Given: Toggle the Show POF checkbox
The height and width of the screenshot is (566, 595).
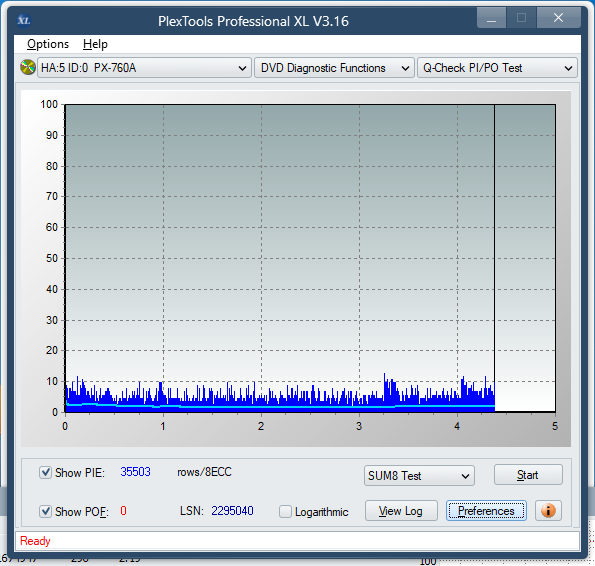Looking at the screenshot, I should [46, 511].
